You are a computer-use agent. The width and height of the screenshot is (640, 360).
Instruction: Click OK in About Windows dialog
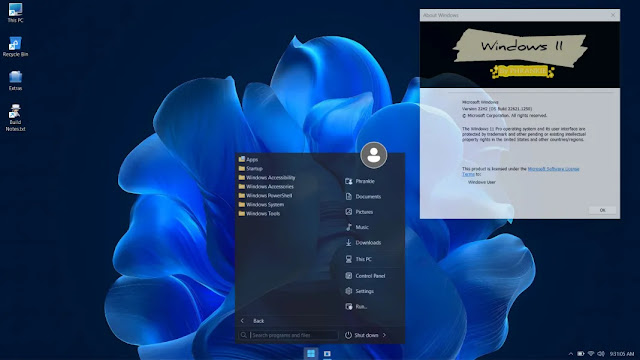click(x=602, y=210)
